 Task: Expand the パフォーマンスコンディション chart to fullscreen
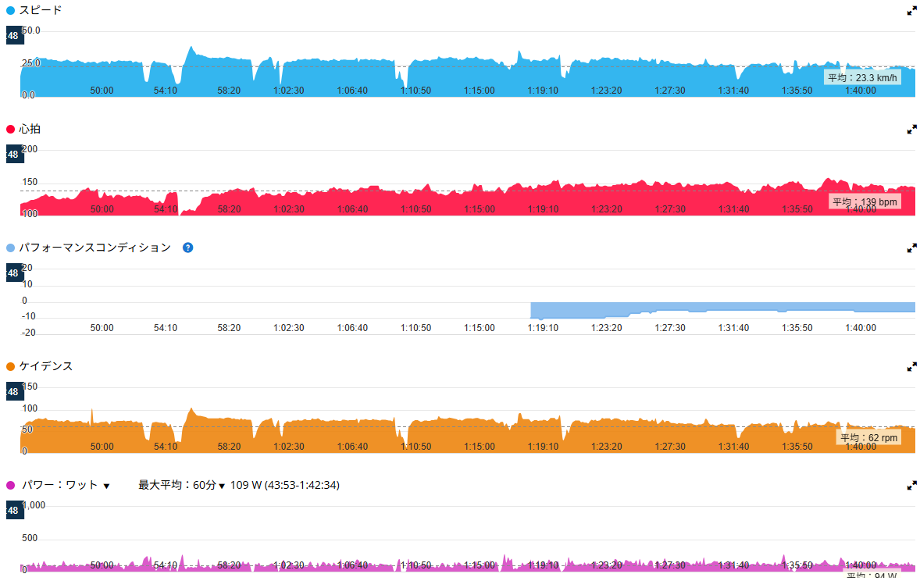(x=911, y=248)
